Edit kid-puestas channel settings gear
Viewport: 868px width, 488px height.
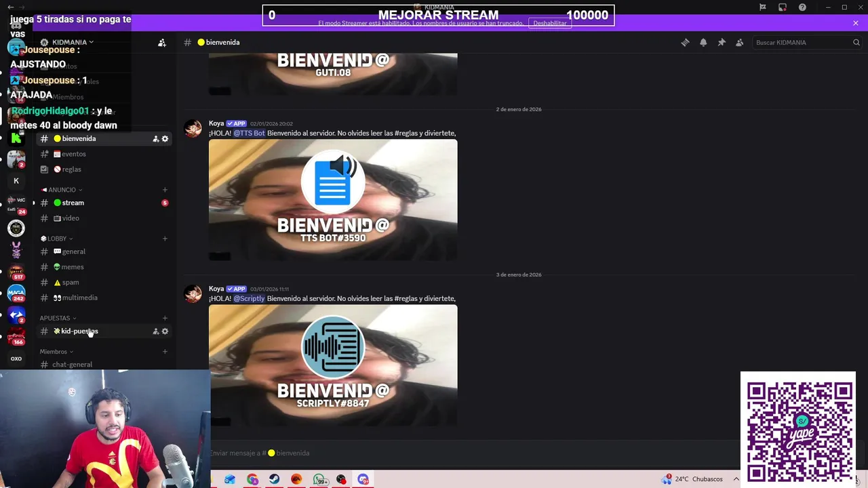click(165, 331)
